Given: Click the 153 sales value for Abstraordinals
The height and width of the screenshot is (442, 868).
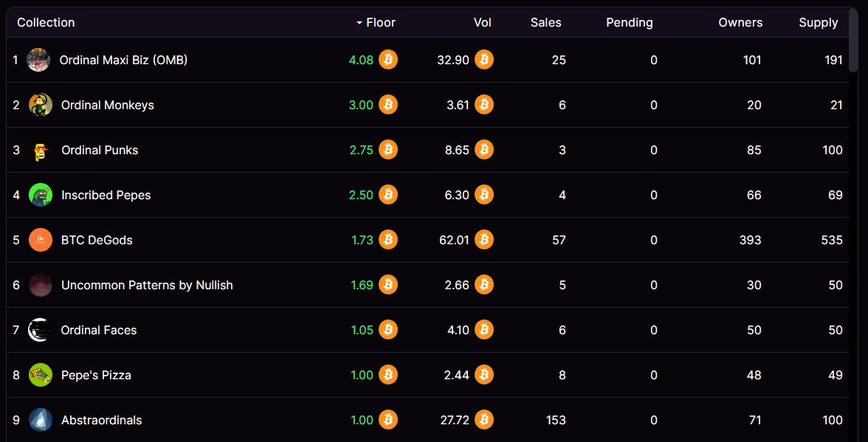Looking at the screenshot, I should [555, 421].
